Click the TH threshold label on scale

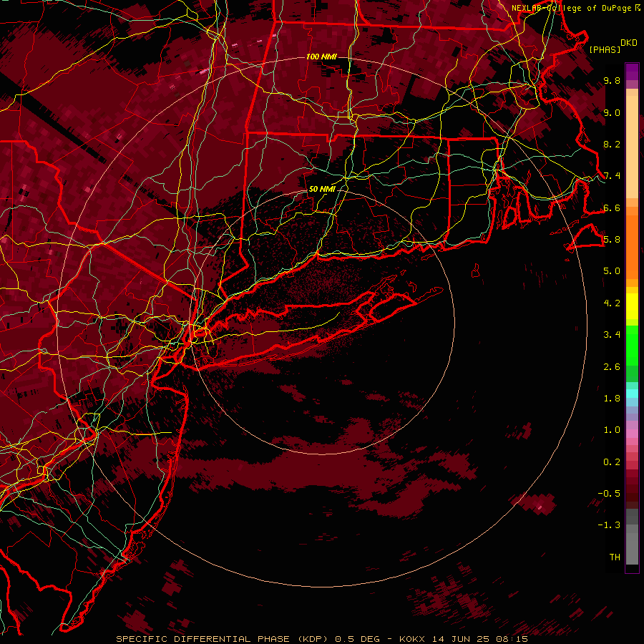[615, 557]
